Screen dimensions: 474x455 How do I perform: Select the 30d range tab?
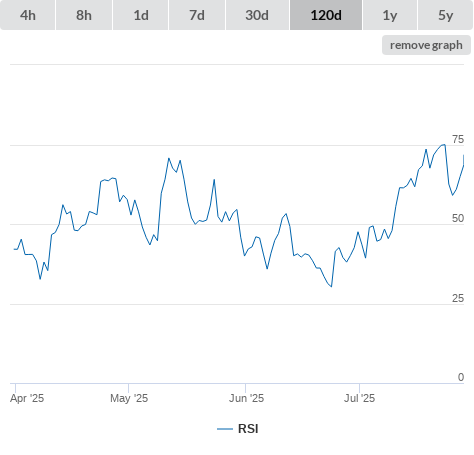pyautogui.click(x=257, y=15)
